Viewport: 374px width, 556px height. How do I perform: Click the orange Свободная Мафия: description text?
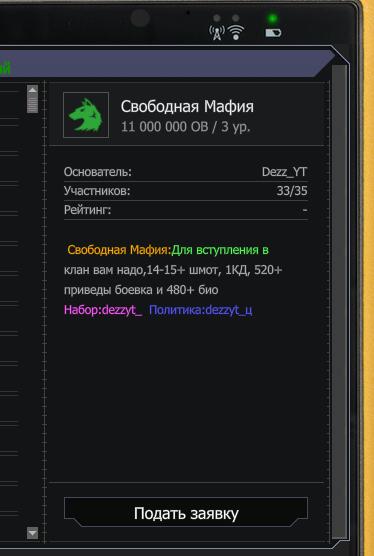pos(119,250)
